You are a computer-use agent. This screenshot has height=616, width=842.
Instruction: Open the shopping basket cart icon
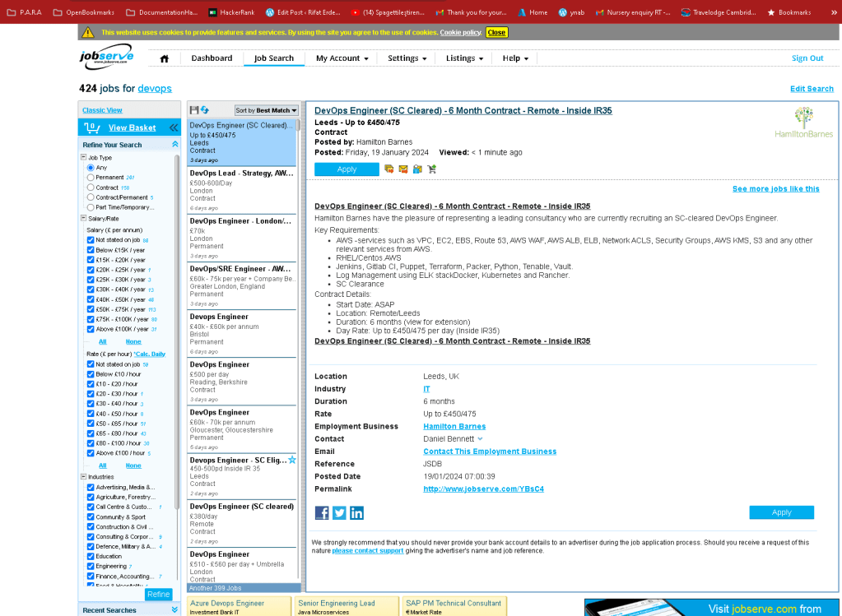coord(92,127)
